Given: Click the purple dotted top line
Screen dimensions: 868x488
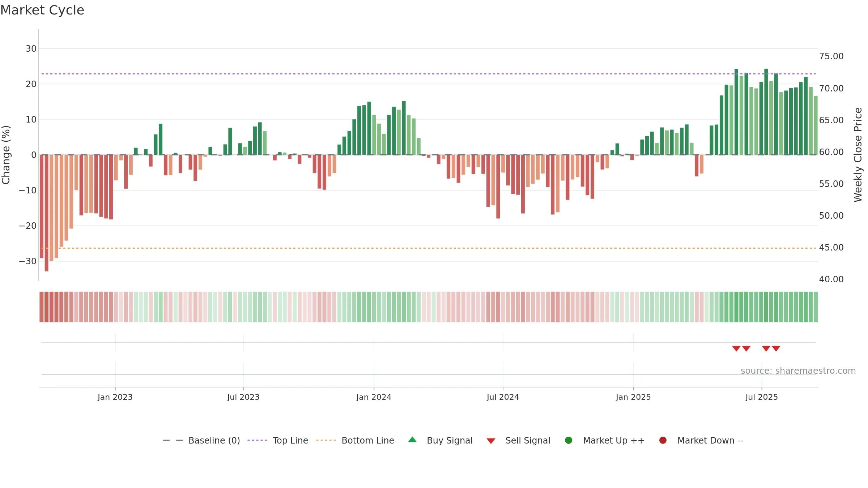Looking at the screenshot, I should coord(429,74).
